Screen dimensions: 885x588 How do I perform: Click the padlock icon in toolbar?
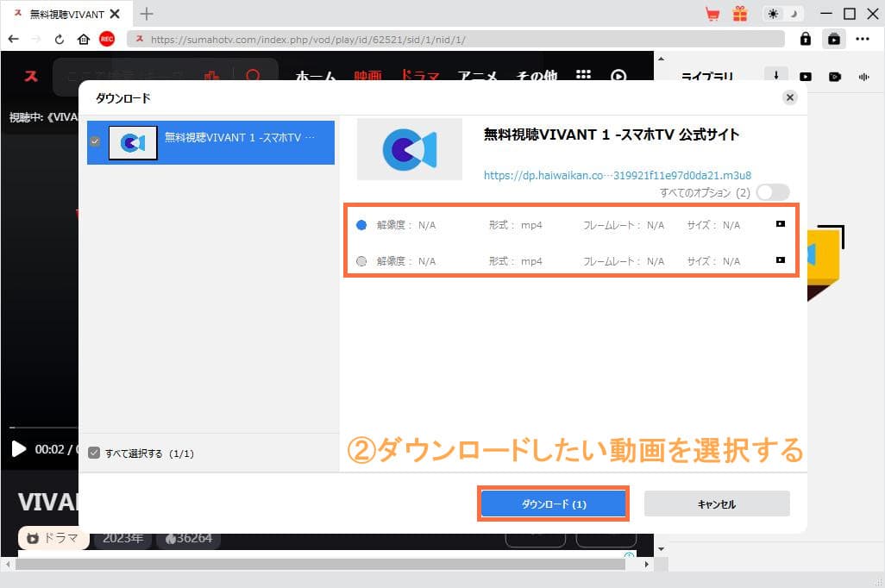(806, 39)
